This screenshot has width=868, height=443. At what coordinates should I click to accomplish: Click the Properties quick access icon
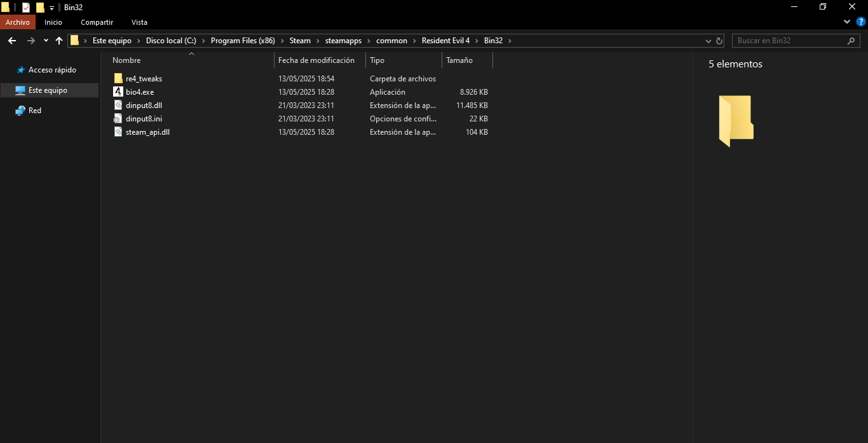[x=26, y=8]
